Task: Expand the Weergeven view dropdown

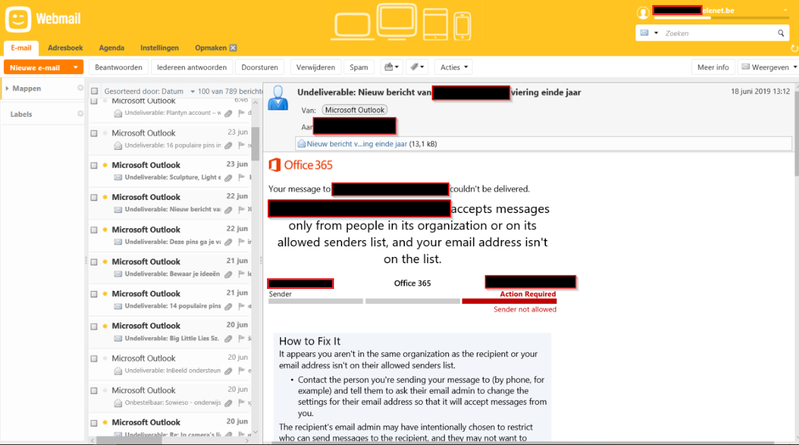Action: click(x=768, y=67)
